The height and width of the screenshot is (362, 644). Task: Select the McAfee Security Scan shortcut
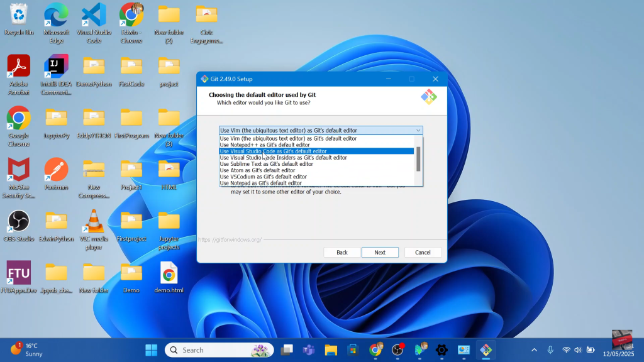pyautogui.click(x=18, y=178)
